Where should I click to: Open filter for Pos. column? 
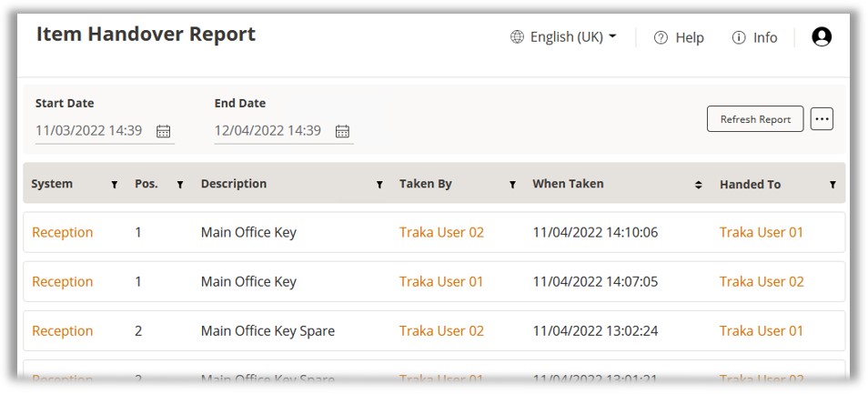tap(180, 185)
